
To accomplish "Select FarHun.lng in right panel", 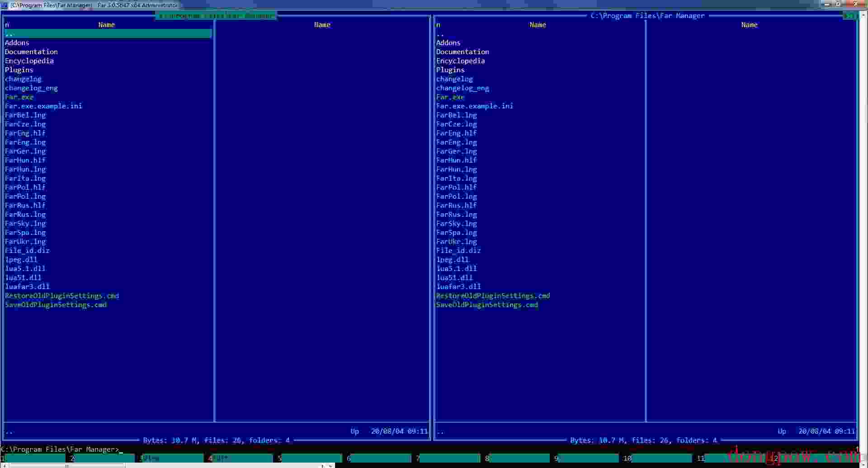I will (x=457, y=169).
